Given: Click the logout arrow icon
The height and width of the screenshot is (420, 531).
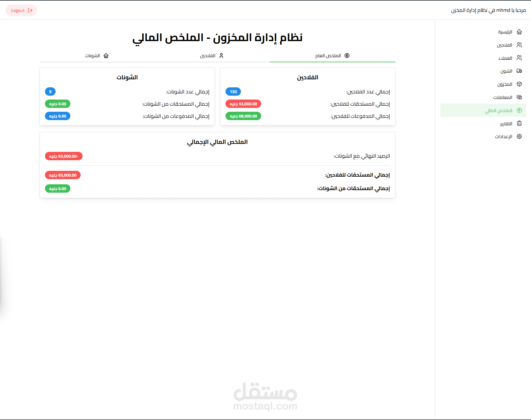Looking at the screenshot, I should (30, 10).
